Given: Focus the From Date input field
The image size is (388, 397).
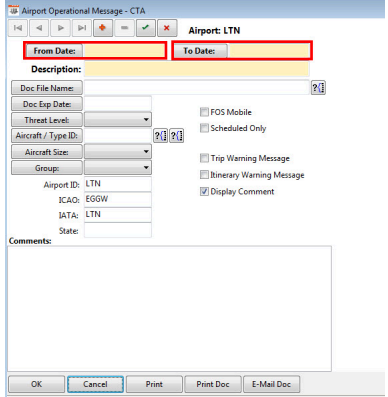Looking at the screenshot, I should pyautogui.click(x=124, y=51).
